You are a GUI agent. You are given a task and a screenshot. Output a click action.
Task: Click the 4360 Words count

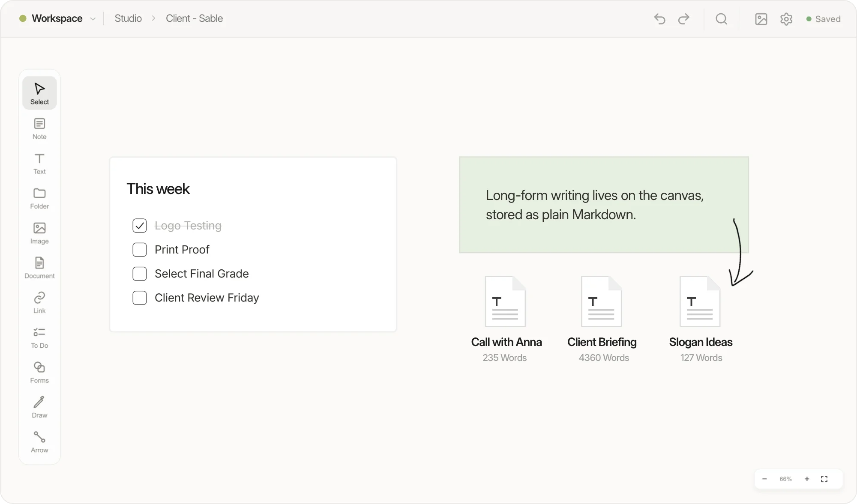[604, 358]
